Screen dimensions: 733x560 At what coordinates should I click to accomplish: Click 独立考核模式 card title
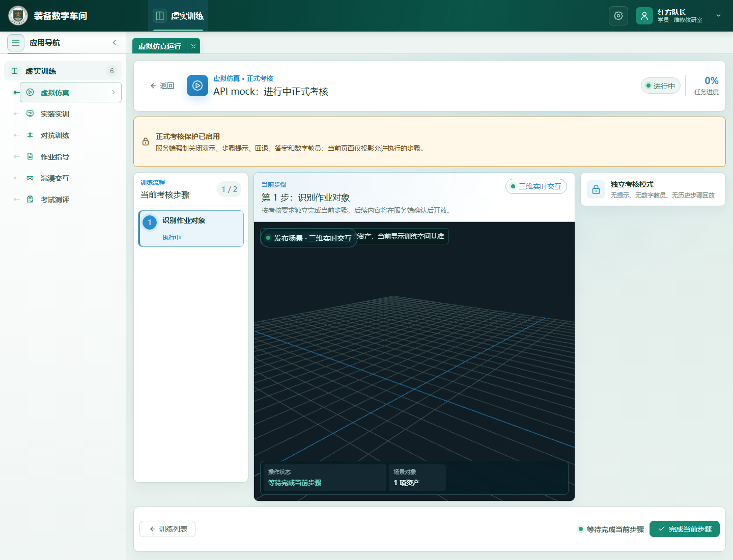(632, 184)
